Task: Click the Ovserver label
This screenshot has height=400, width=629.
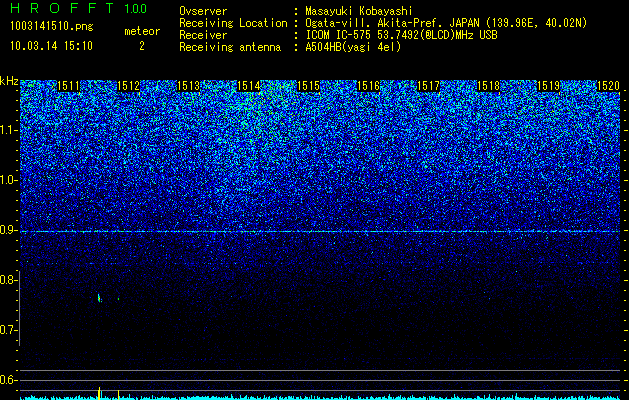Action: pos(203,12)
